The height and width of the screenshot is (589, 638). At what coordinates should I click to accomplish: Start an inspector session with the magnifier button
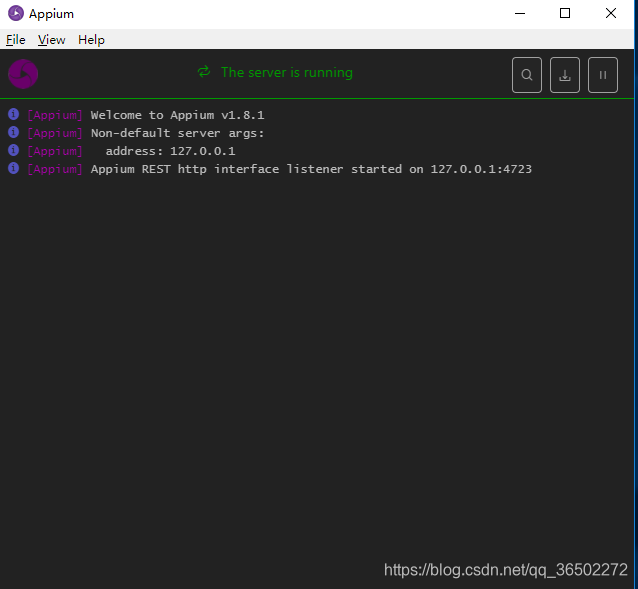(x=527, y=75)
